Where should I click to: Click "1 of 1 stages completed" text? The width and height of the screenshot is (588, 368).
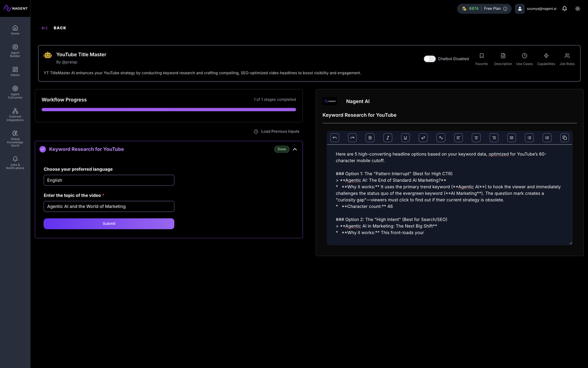click(x=275, y=99)
